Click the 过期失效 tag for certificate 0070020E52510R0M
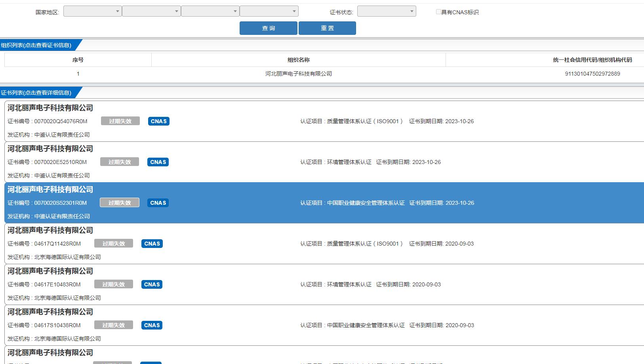The width and height of the screenshot is (644, 364). pyautogui.click(x=120, y=162)
